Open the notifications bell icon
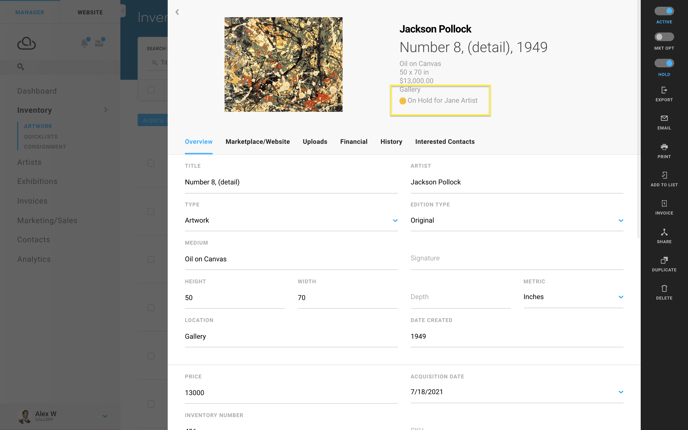Screen dimensions: 688x430 85,43
